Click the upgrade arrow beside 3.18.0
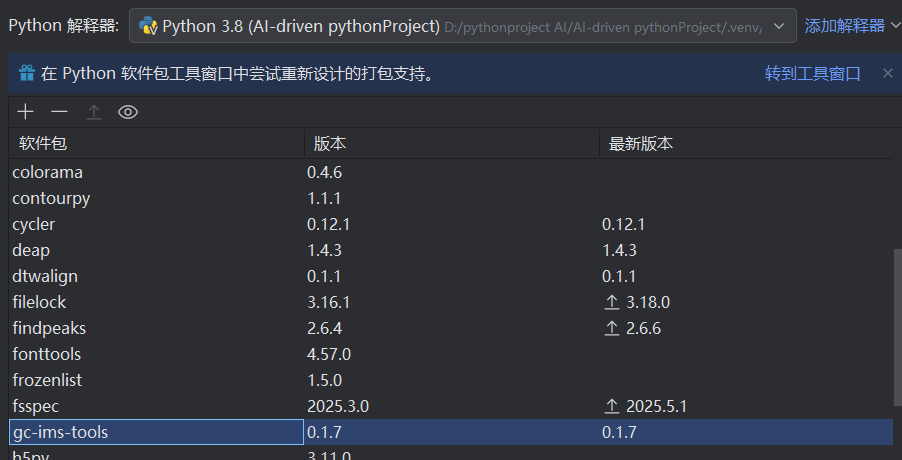 611,302
